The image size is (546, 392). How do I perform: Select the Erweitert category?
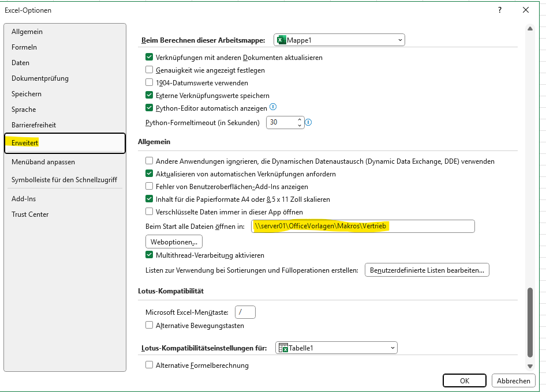click(65, 143)
